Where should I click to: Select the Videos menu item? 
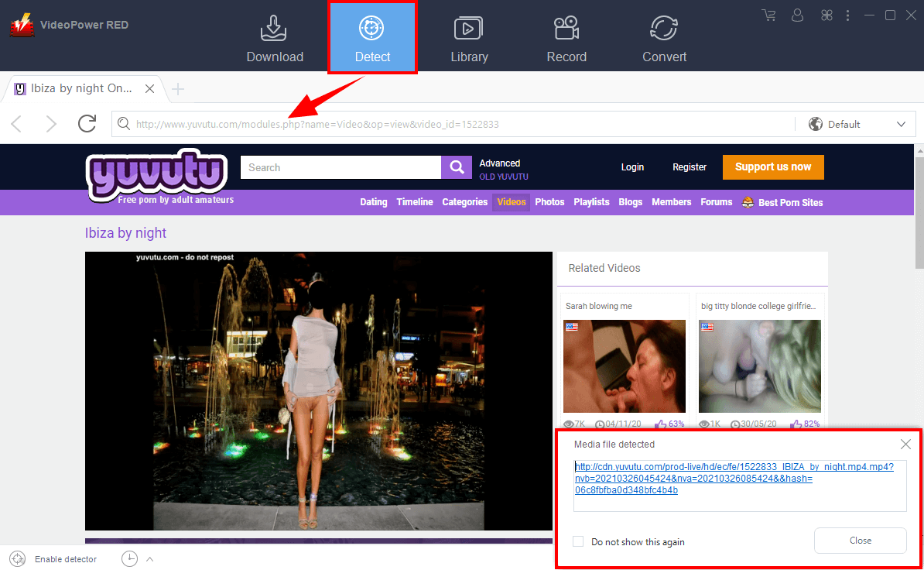click(x=511, y=202)
